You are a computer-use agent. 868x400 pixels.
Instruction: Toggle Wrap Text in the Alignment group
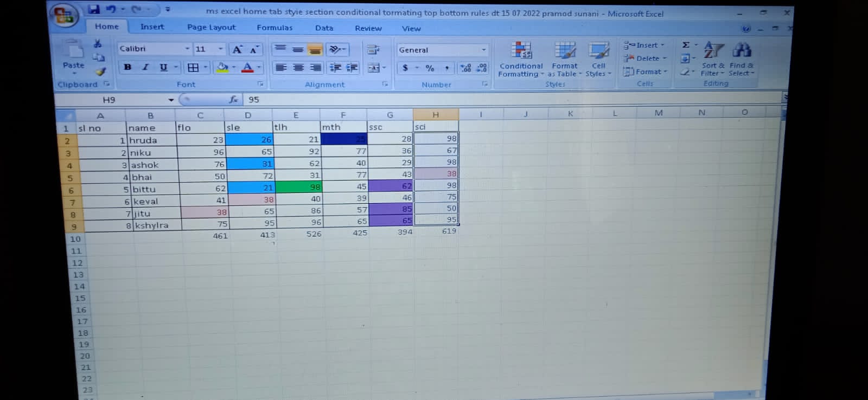(373, 50)
